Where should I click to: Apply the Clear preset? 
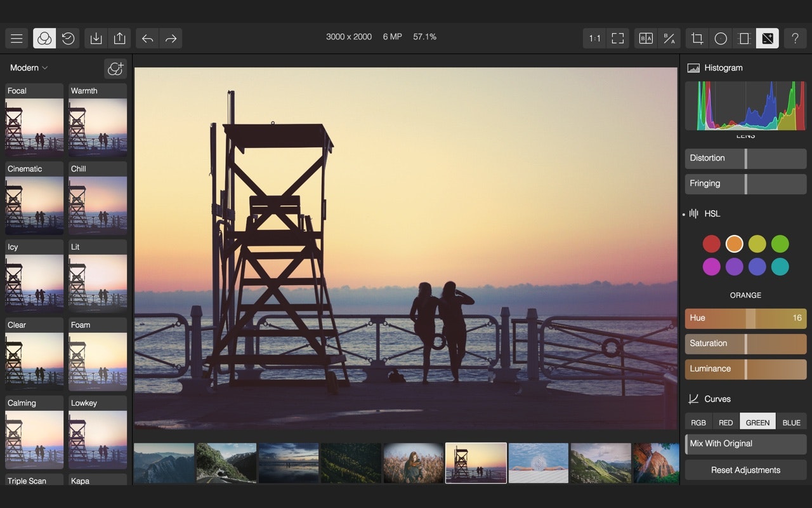pyautogui.click(x=34, y=354)
